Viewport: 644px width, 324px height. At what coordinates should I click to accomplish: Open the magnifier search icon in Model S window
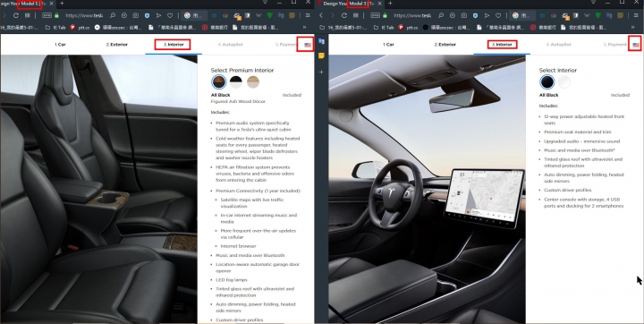[113, 15]
